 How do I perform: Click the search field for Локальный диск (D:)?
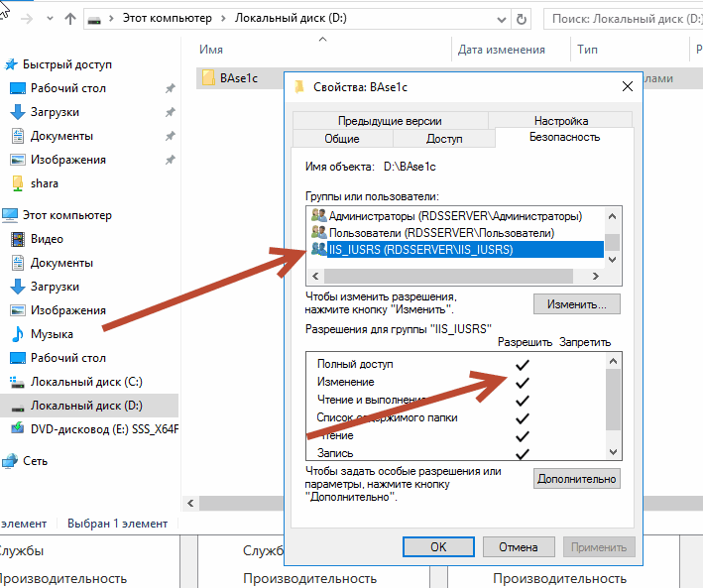tap(624, 18)
